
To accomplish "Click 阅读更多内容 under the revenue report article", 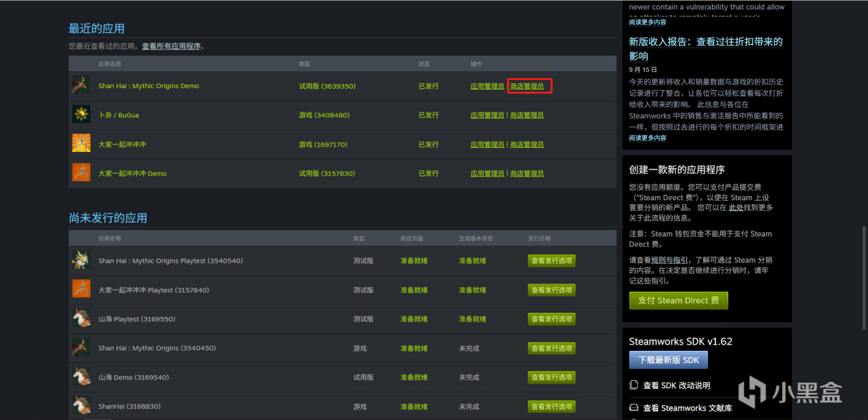I will click(x=648, y=138).
